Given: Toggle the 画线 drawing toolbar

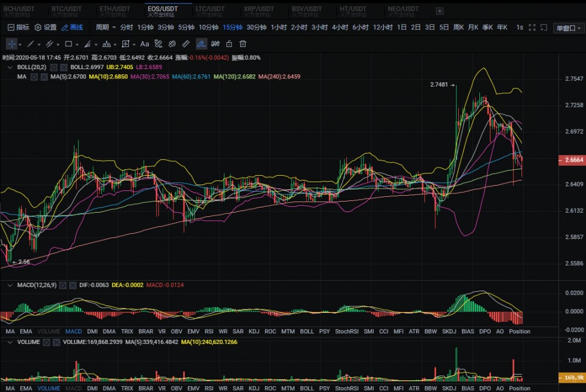Looking at the screenshot, I should [x=72, y=28].
